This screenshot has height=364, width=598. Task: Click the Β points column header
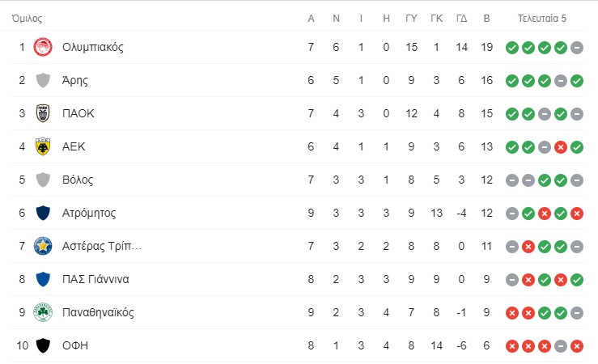486,19
